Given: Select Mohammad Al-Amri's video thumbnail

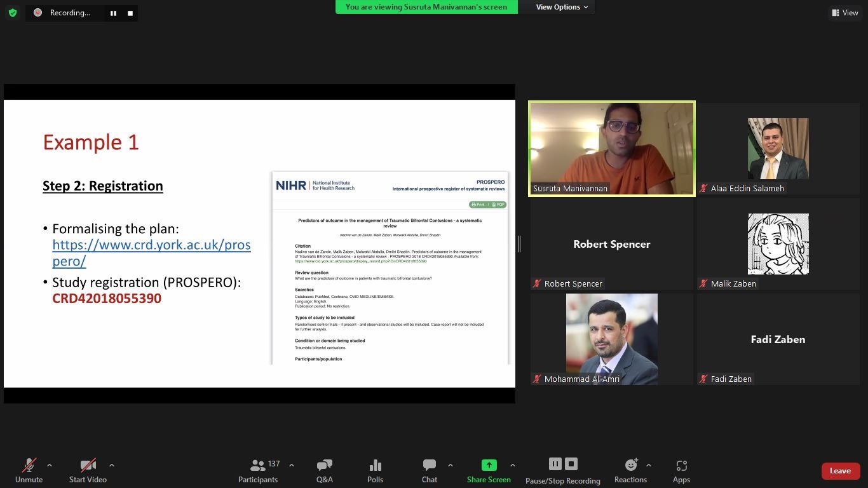Looking at the screenshot, I should (611, 339).
